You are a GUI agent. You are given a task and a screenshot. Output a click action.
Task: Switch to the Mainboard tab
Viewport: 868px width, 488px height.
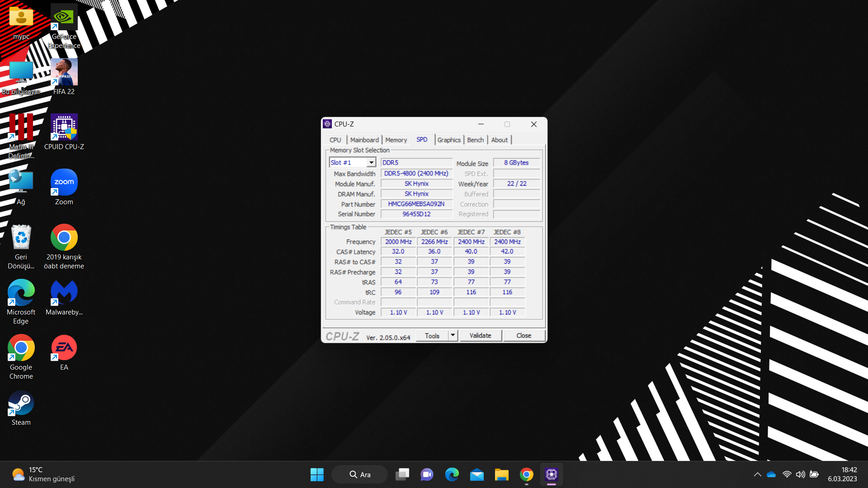pos(364,140)
